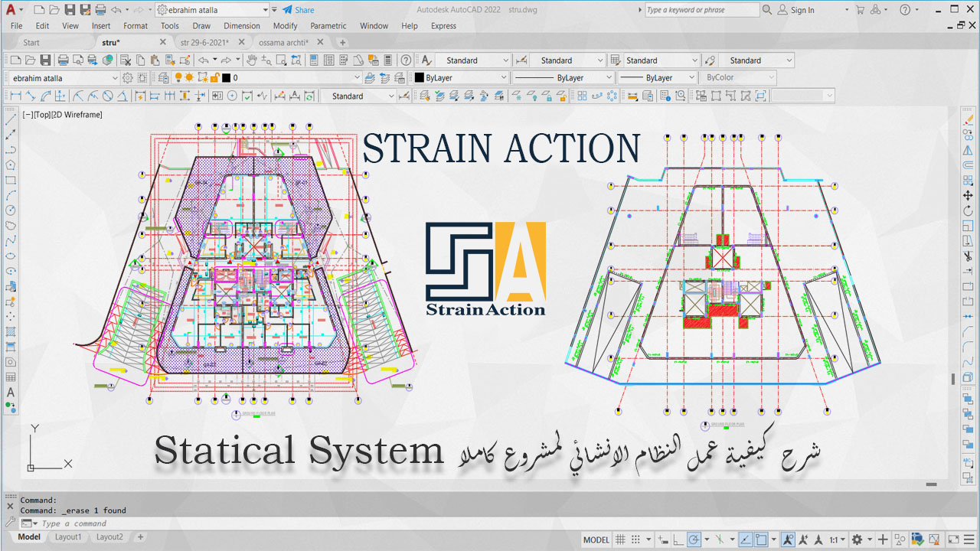
Task: Open the layer list dropdown
Action: (357, 78)
